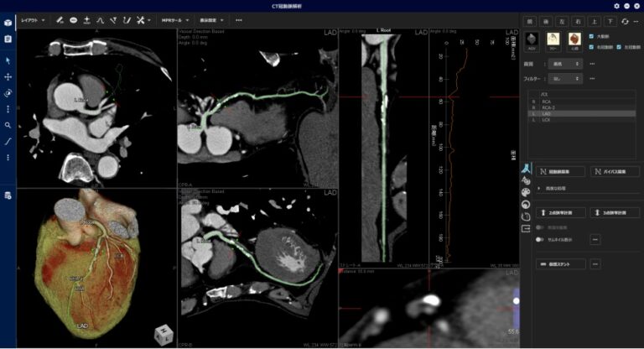The width and height of the screenshot is (644, 349).
Task: Click the refresh orientation icon
Action: point(625,21)
